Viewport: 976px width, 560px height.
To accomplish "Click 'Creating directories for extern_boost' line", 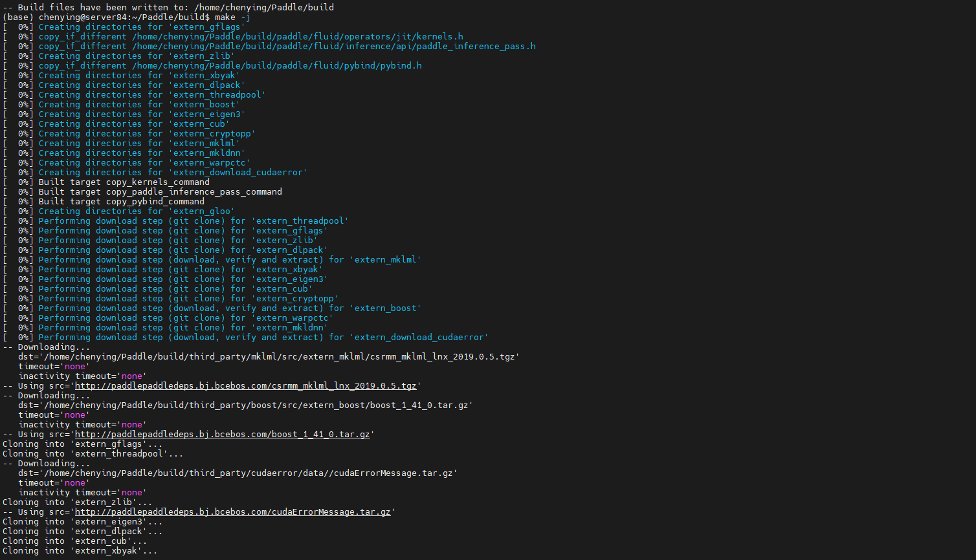I will pyautogui.click(x=122, y=104).
